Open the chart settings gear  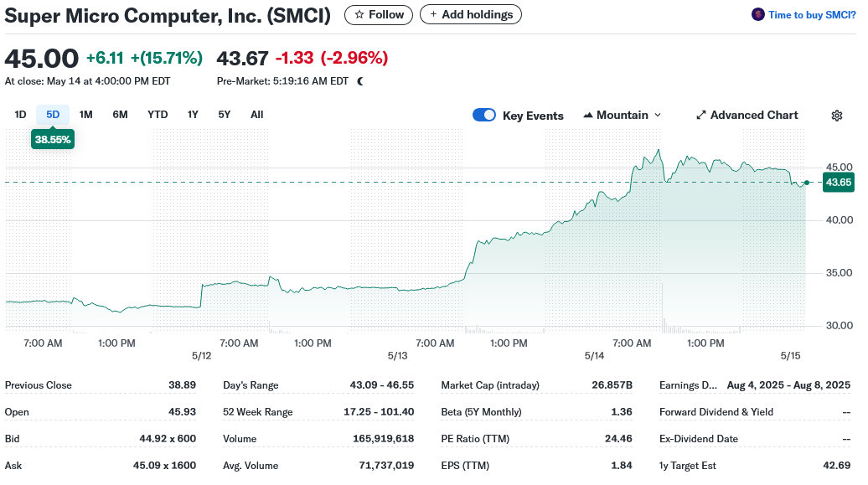pyautogui.click(x=837, y=115)
